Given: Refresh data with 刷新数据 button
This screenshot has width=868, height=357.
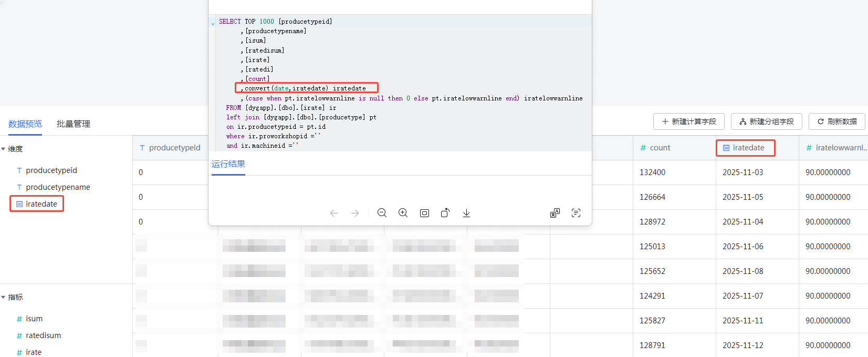Looking at the screenshot, I should (837, 121).
